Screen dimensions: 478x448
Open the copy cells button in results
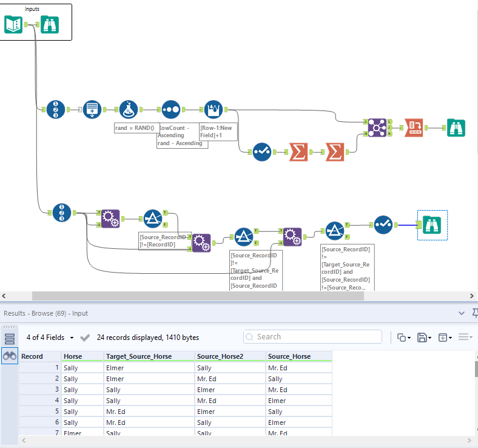click(x=403, y=338)
